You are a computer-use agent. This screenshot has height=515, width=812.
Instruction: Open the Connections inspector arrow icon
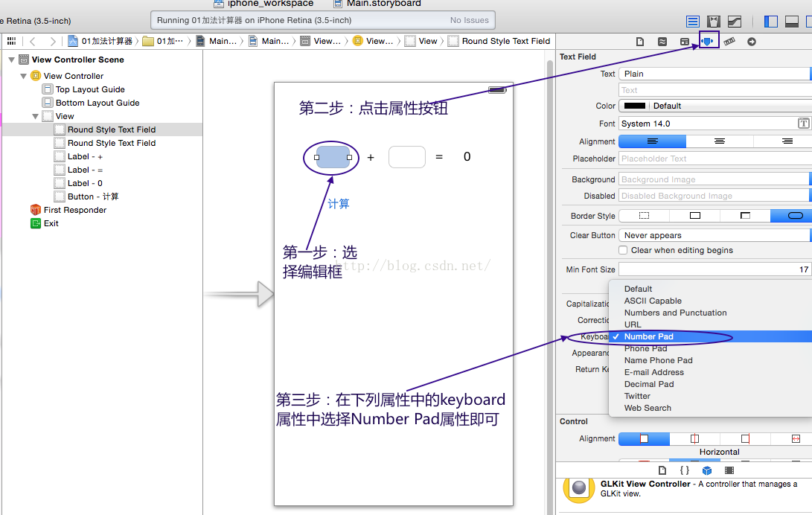pos(752,42)
